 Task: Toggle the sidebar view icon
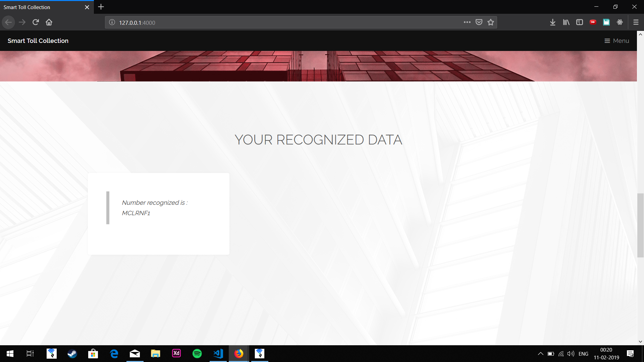pos(580,22)
